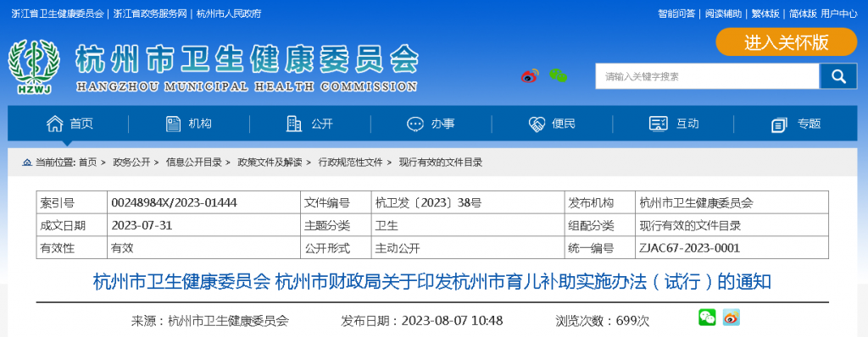Click breadcrumb 政务公开
This screenshot has height=337, width=868.
131,163
